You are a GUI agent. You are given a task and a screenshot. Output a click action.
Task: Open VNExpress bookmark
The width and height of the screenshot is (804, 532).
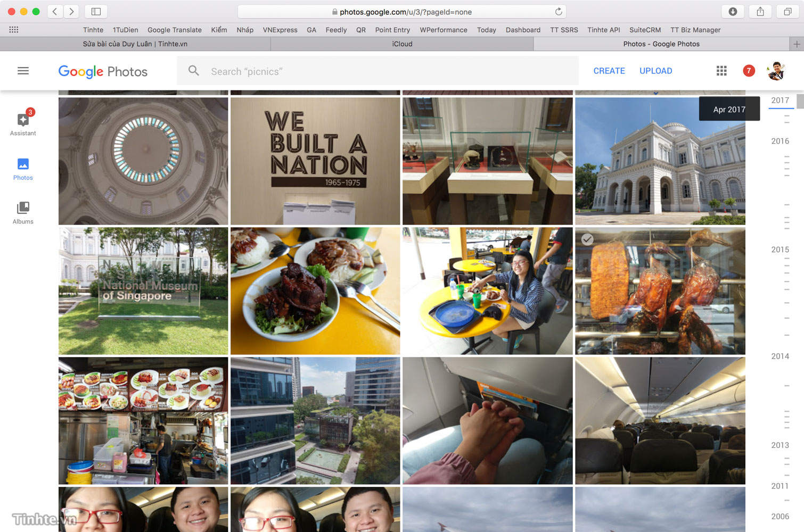tap(280, 30)
